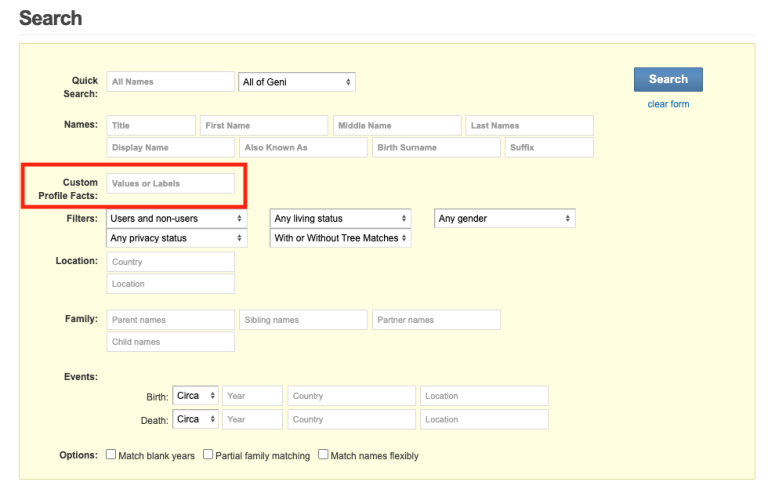Expand With or Without Tree Matches dropdown
768x489 pixels.
pos(341,238)
